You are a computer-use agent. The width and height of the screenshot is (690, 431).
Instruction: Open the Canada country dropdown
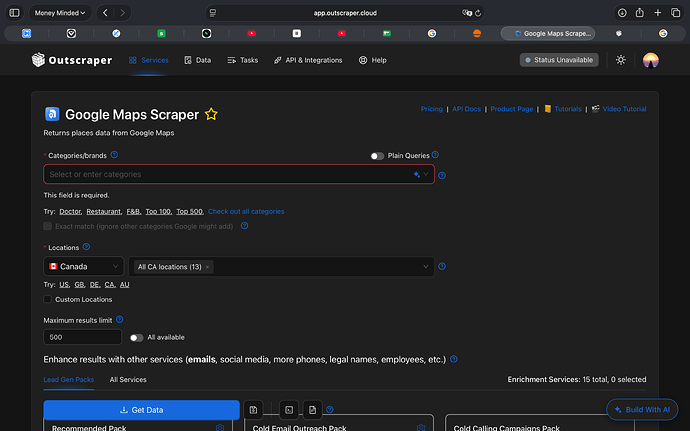(84, 266)
